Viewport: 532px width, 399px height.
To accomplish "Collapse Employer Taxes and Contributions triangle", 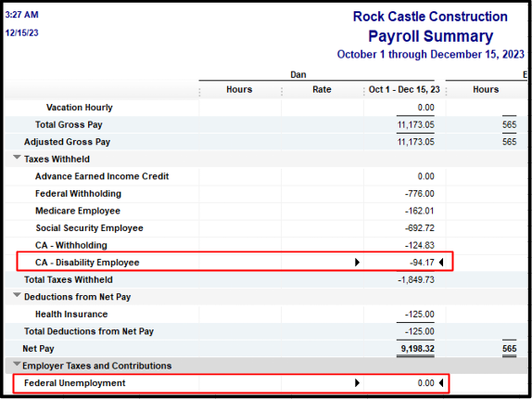I will click(x=17, y=364).
